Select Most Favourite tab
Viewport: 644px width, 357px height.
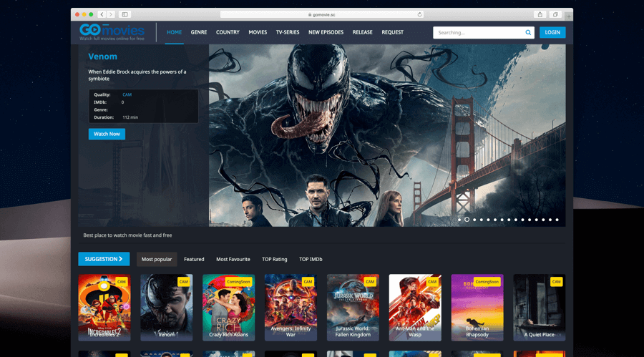coord(233,259)
